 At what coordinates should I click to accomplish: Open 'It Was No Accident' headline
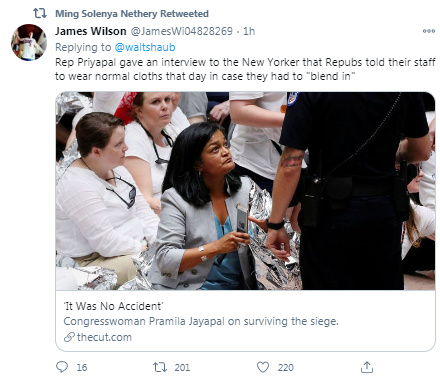tap(113, 306)
